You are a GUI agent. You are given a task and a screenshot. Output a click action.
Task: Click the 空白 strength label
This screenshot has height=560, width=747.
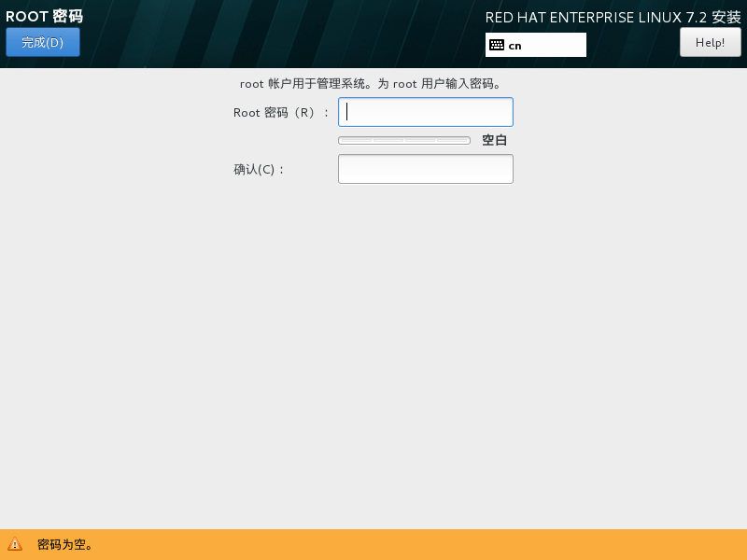coord(494,140)
